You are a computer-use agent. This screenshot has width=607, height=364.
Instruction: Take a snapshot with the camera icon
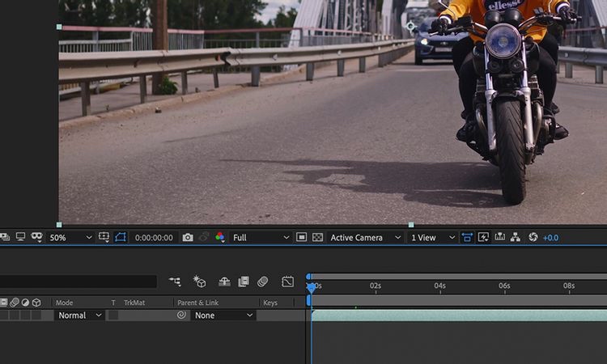[x=188, y=238]
